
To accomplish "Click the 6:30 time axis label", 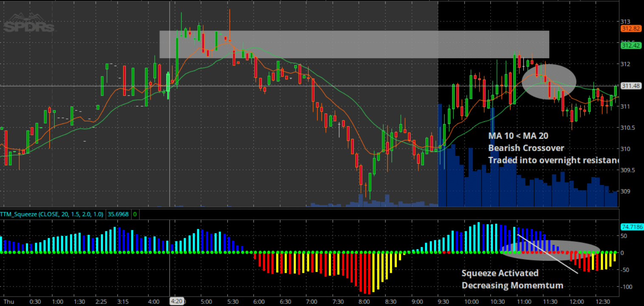I will 285,301.
